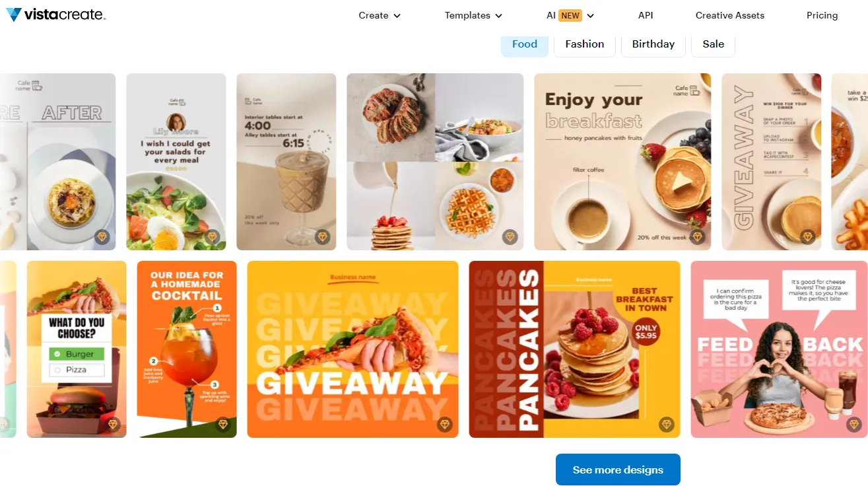
Task: Select the Food category tab
Action: 525,44
